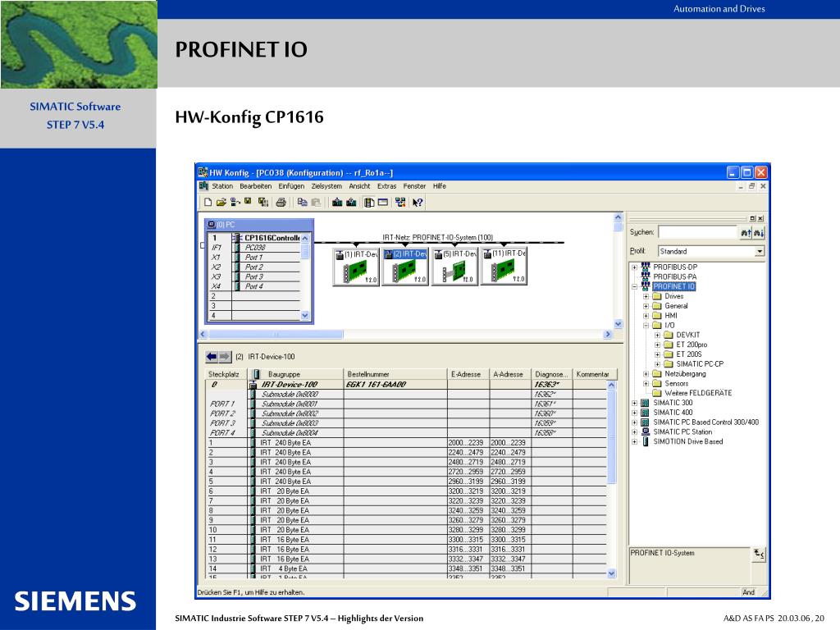Click the Open station folder icon

(x=221, y=203)
